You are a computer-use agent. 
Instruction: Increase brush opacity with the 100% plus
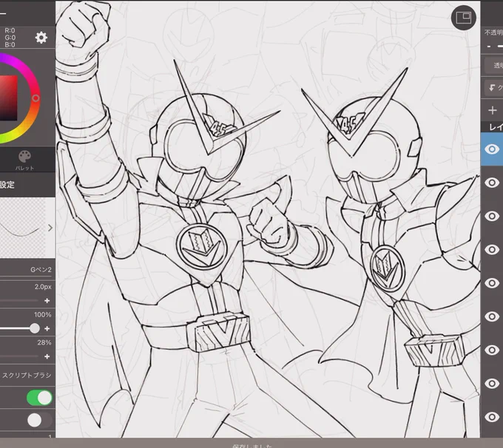[x=47, y=329]
